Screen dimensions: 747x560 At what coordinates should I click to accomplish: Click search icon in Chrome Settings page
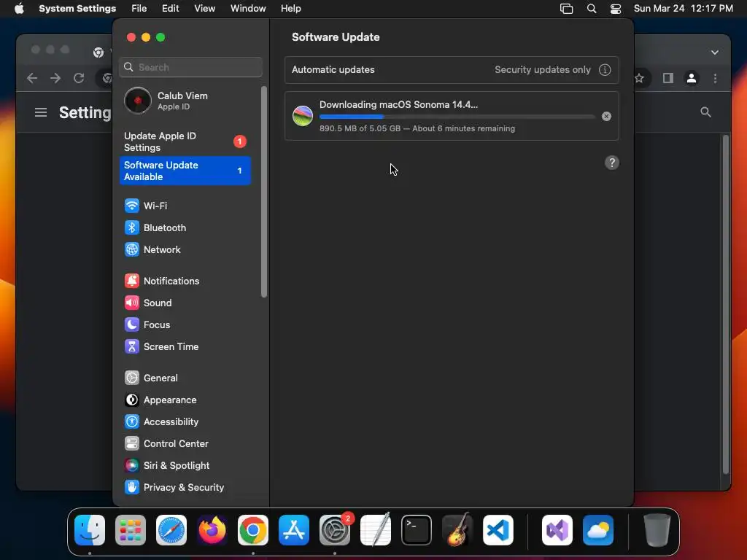tap(705, 112)
